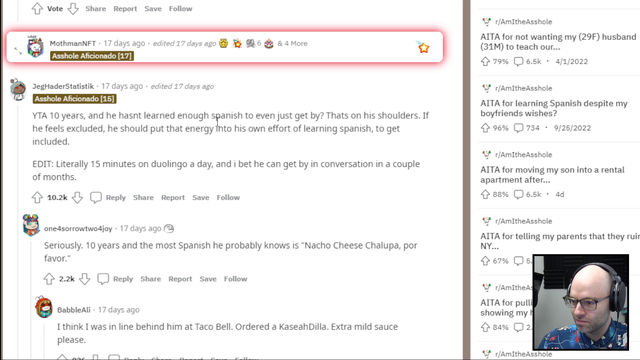
Task: Save the one4sorrowtwo4joy comment
Action: click(x=208, y=279)
